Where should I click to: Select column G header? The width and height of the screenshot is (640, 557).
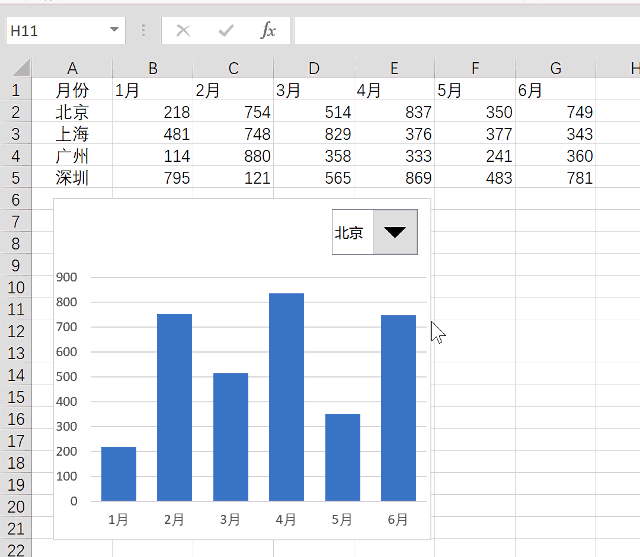(x=556, y=68)
